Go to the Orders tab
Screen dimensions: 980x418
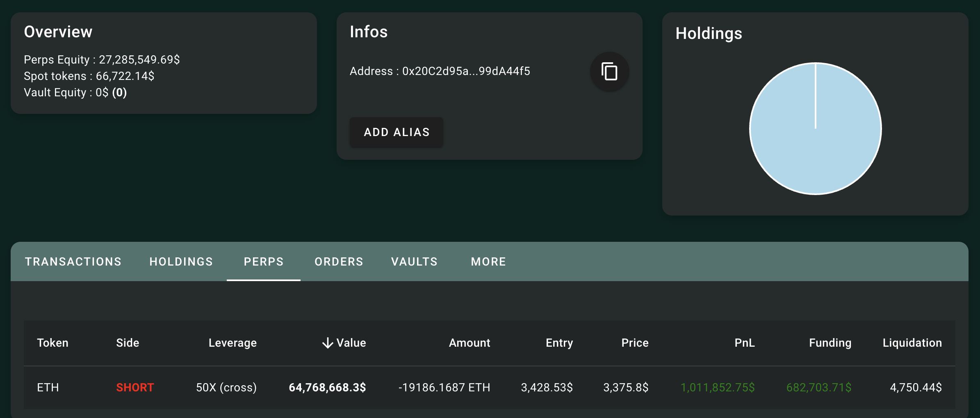[x=339, y=261]
